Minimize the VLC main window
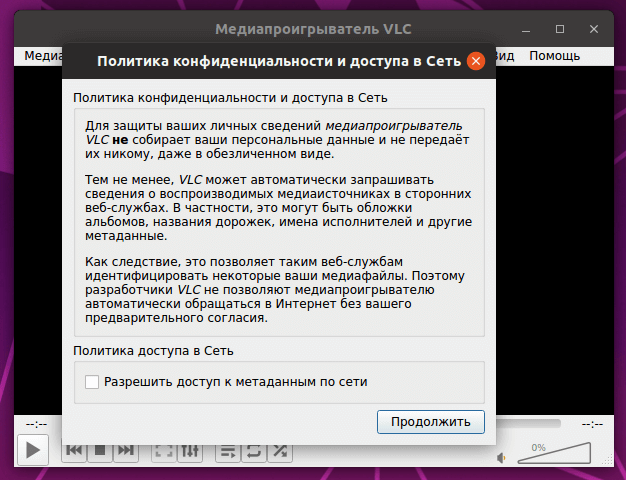The height and width of the screenshot is (480, 626). pyautogui.click(x=526, y=29)
